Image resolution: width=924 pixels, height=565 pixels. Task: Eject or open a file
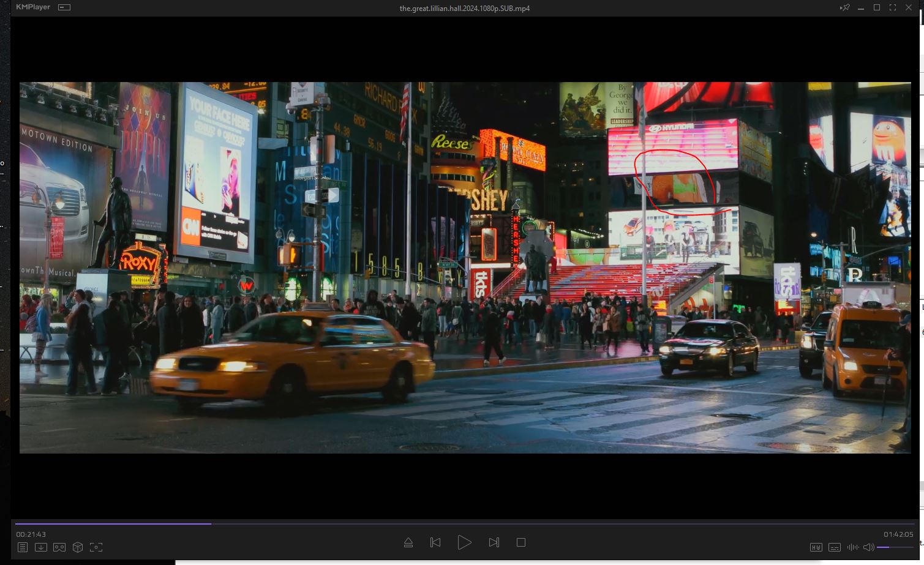point(408,542)
